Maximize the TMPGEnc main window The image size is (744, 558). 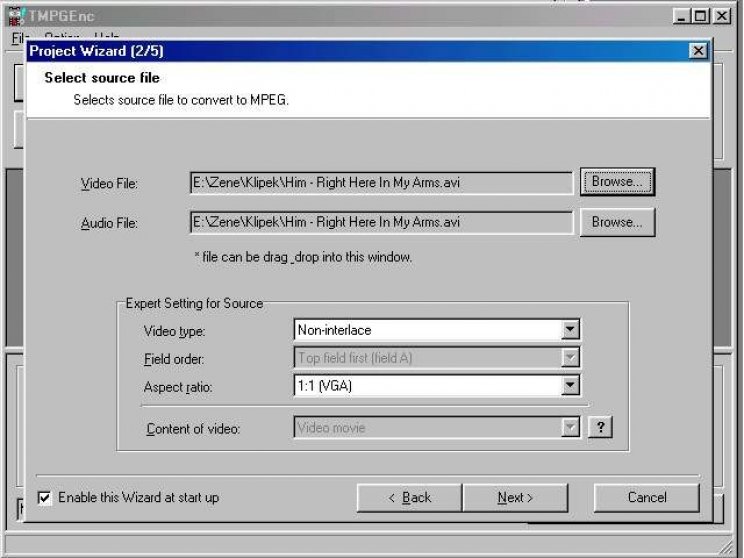[700, 16]
